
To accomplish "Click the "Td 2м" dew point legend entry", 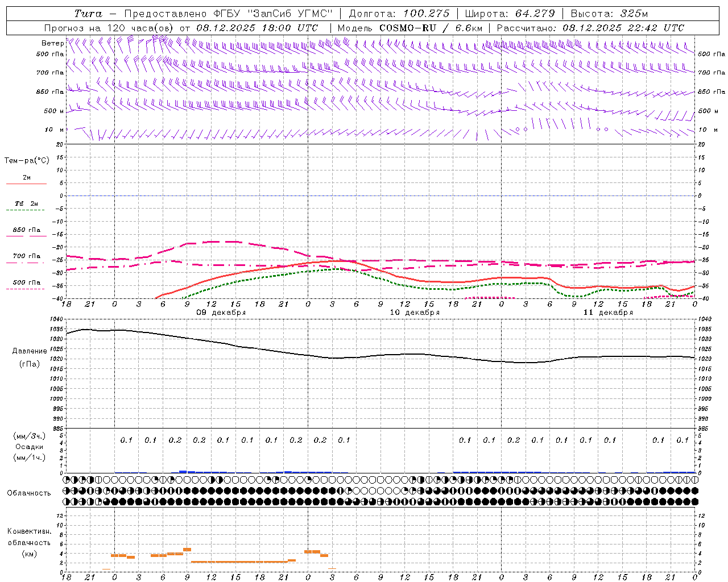I will coord(26,203).
